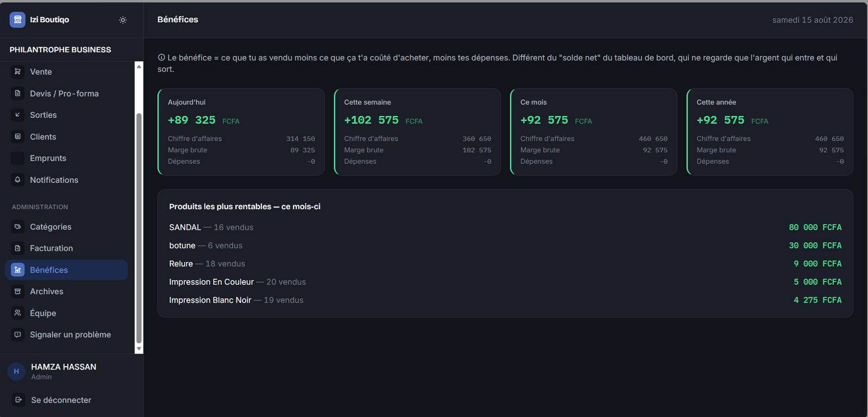This screenshot has width=868, height=417.
Task: Click the +92 575 amount under Ce mois
Action: click(x=544, y=120)
